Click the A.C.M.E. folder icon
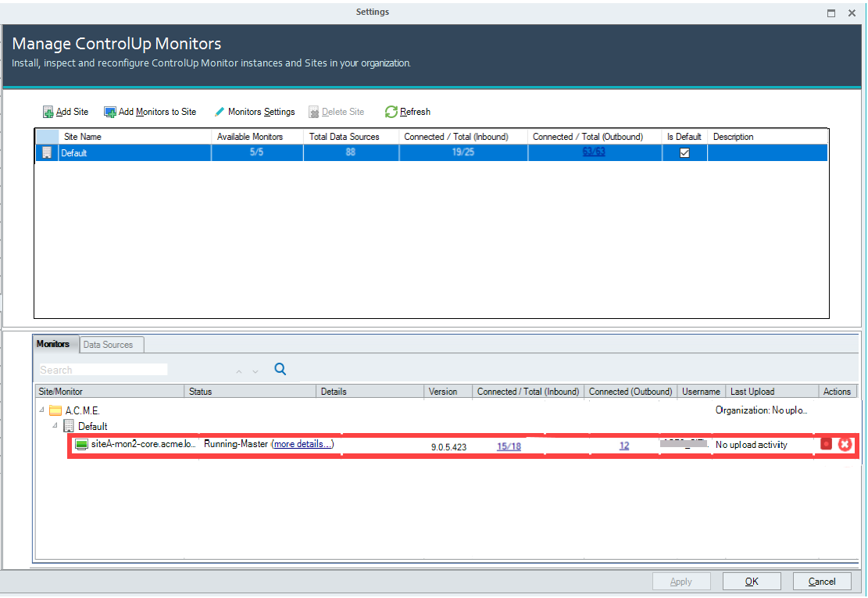 (x=55, y=411)
